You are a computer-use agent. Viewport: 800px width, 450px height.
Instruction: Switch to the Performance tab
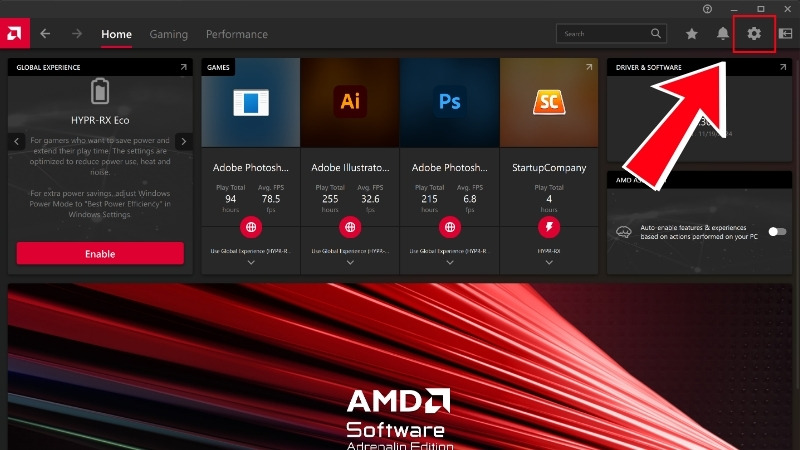click(237, 34)
